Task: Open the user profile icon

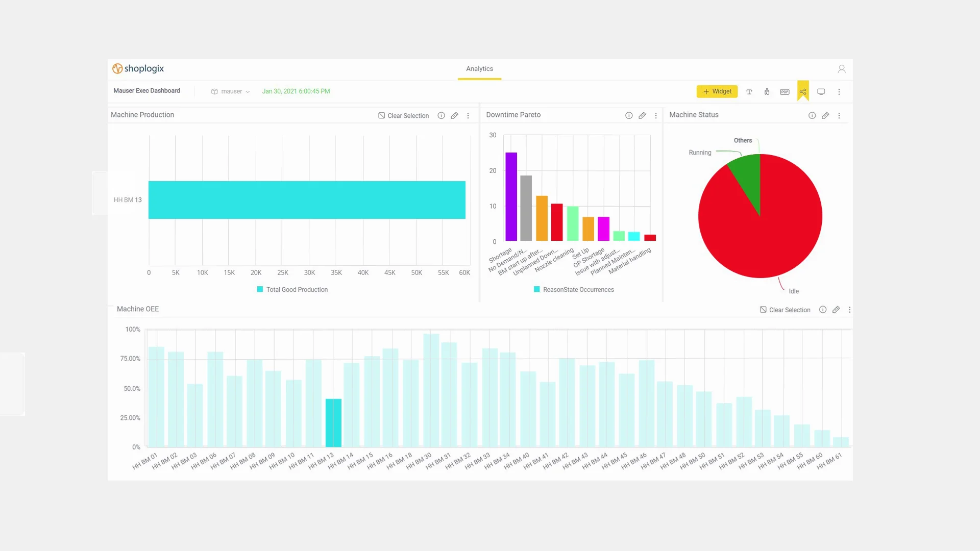Action: 842,69
